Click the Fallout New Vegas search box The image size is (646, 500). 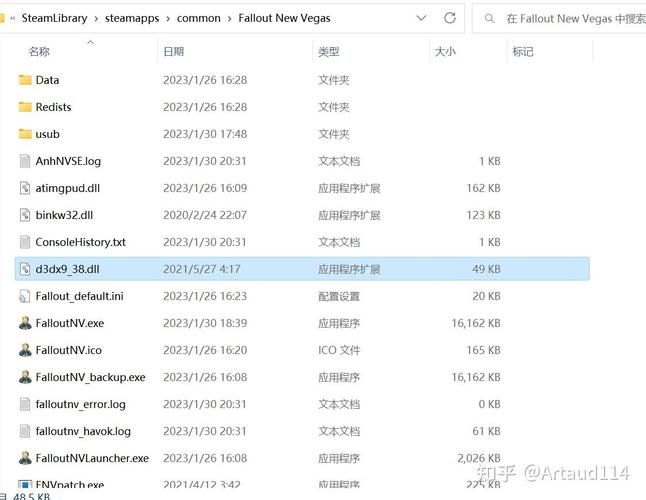click(x=570, y=18)
